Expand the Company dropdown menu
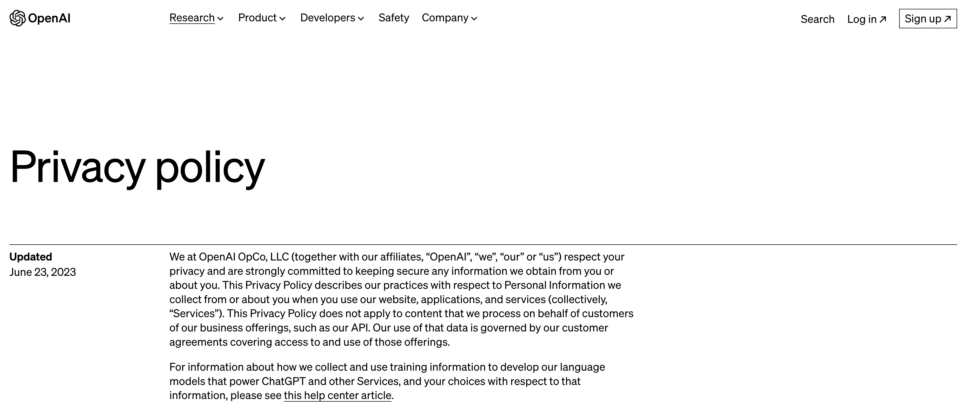980x418 pixels. click(x=446, y=17)
